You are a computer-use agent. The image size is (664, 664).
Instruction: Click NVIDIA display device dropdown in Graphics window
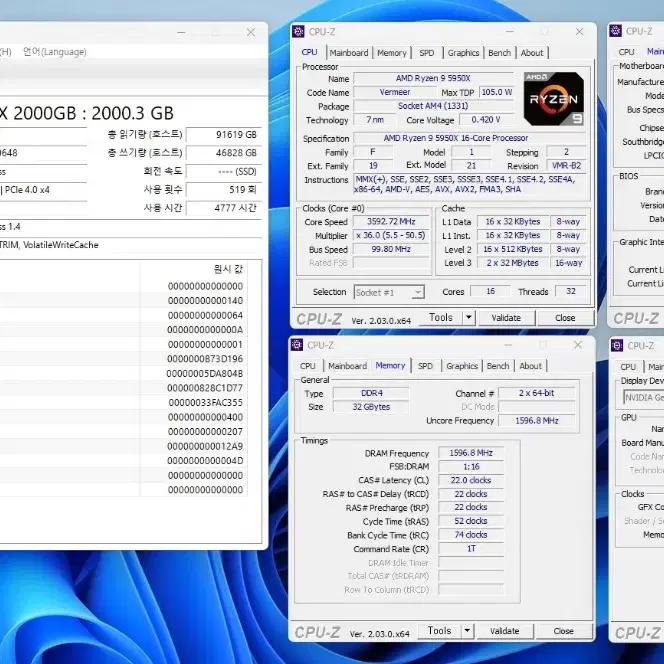point(643,398)
